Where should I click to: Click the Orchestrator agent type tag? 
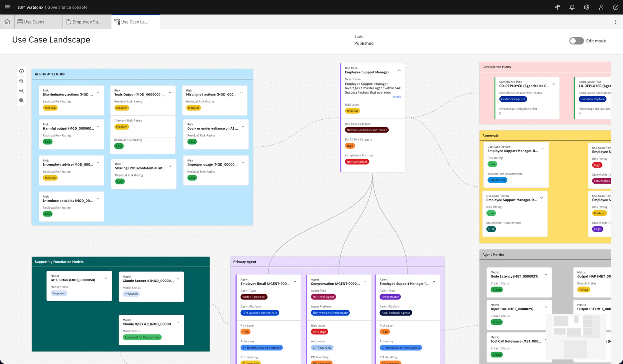pos(390,297)
